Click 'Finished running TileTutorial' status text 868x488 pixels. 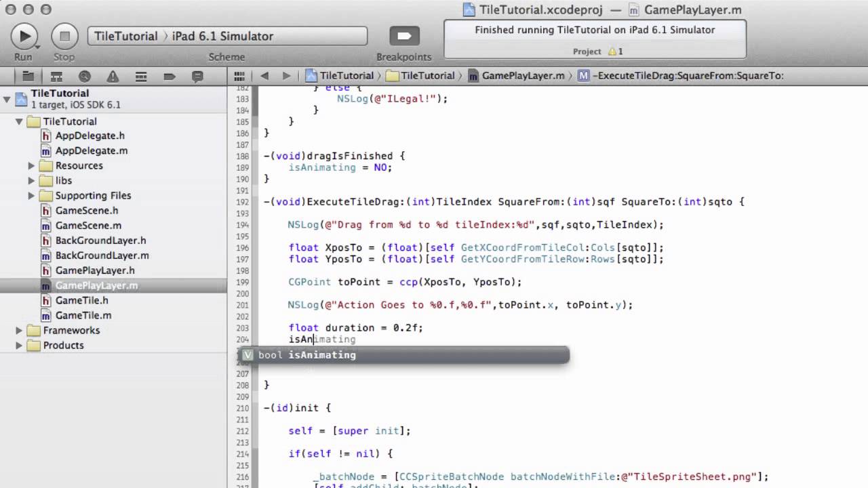pos(595,30)
